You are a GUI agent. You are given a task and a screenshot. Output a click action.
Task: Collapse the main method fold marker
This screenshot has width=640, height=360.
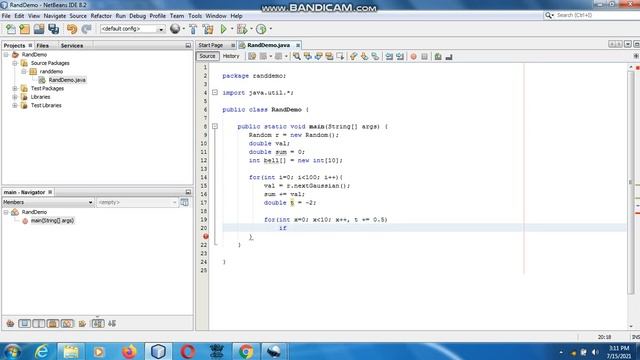215,127
